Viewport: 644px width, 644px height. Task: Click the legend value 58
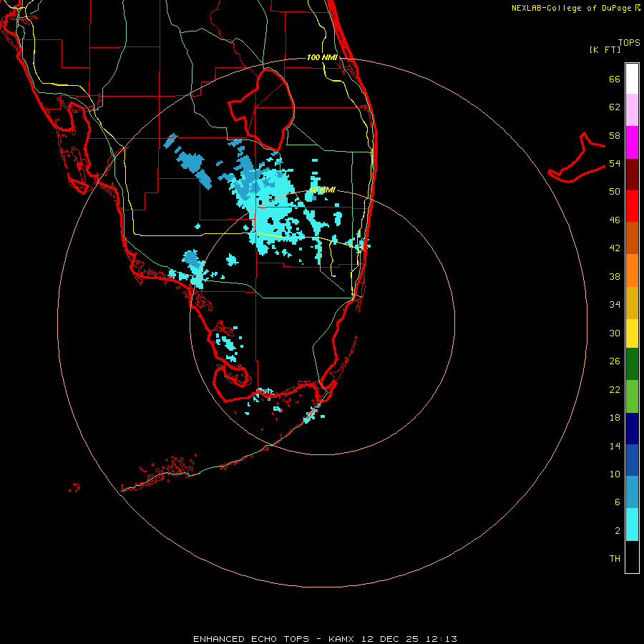(x=615, y=135)
